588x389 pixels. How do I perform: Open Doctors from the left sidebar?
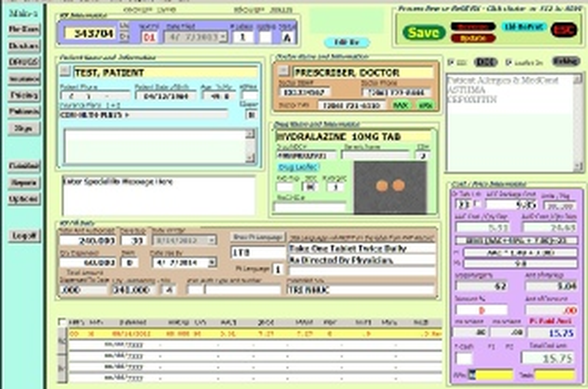(x=24, y=46)
